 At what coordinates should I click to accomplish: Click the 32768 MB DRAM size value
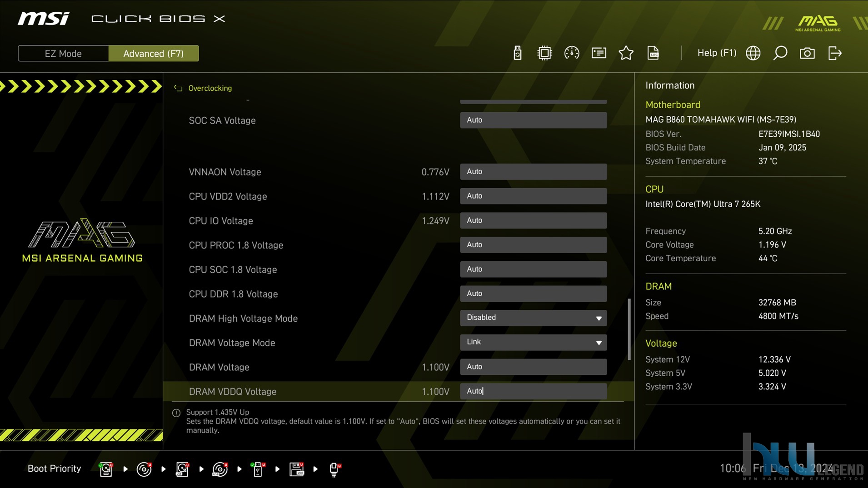click(x=777, y=303)
